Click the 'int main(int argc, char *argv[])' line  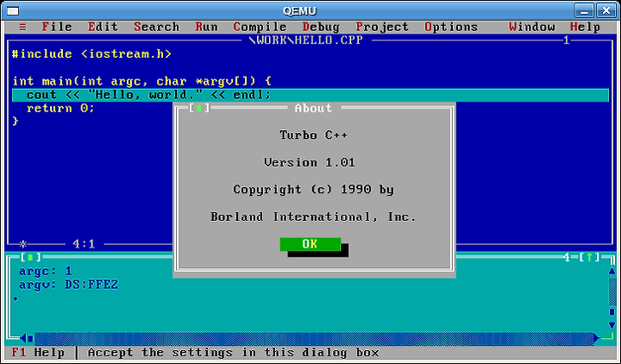coord(141,81)
